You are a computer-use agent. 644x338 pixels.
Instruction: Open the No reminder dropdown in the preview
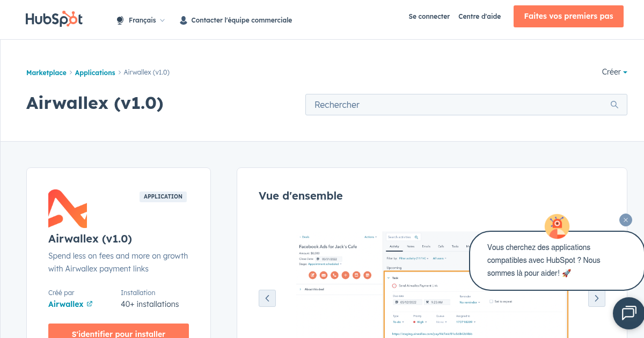469,302
